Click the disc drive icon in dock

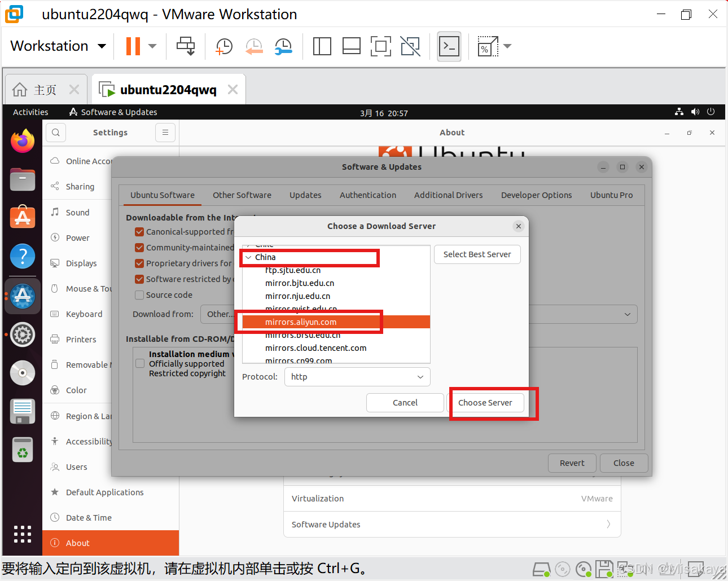coord(23,373)
